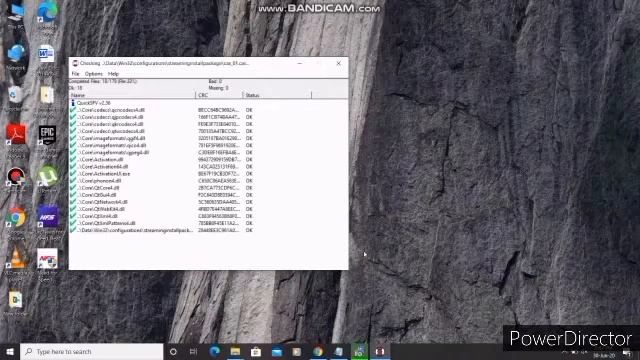Sort list by the Name column header
This screenshot has height=360, width=640.
[132, 95]
